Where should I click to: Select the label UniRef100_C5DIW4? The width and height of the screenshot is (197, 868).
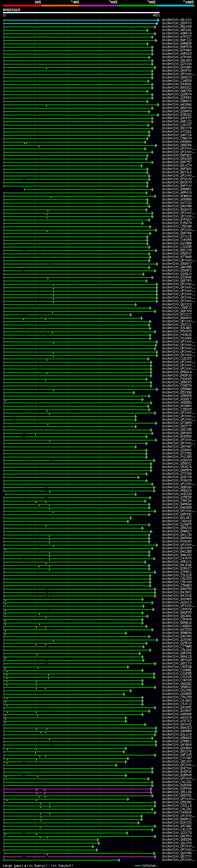tap(177, 226)
